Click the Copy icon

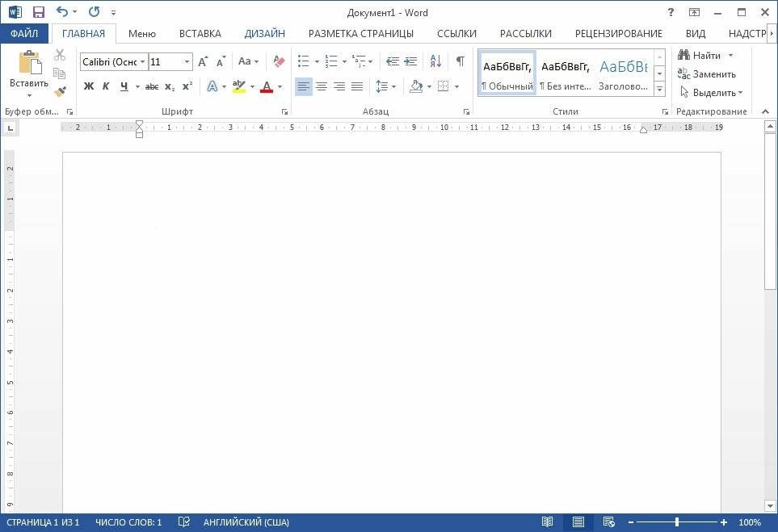[60, 73]
